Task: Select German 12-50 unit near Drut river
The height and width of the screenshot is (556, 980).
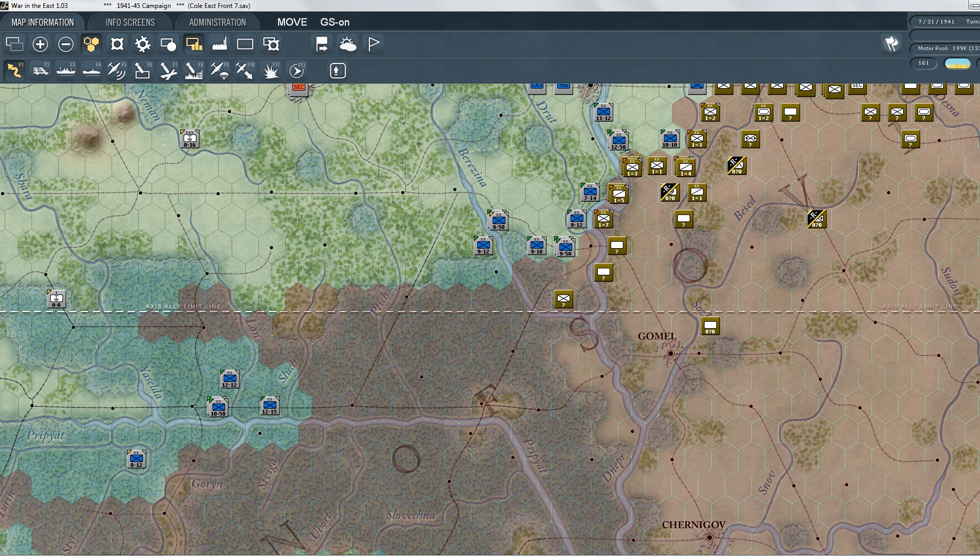Action: (618, 140)
